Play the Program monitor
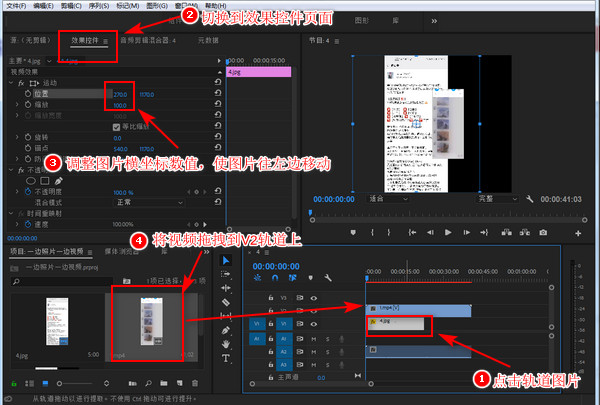 click(448, 232)
